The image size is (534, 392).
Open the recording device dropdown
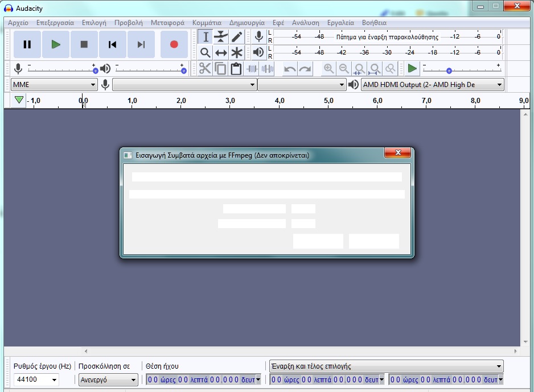(x=184, y=84)
